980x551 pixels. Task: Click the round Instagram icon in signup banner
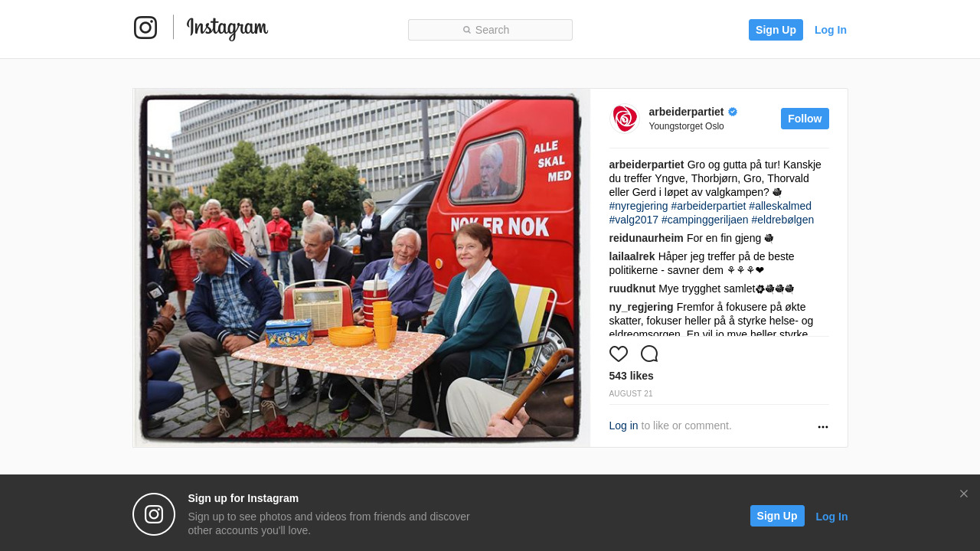[x=154, y=514]
